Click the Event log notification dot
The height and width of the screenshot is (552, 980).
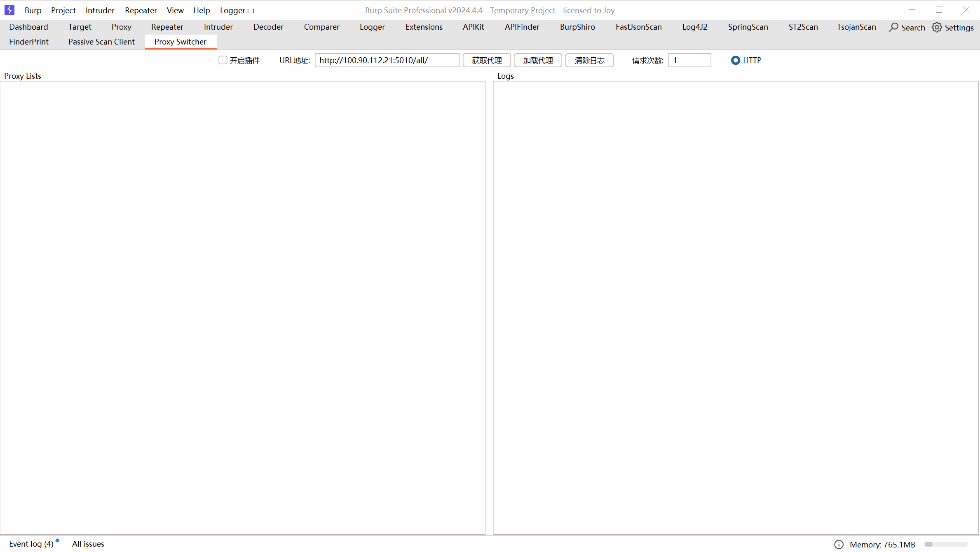[x=57, y=540]
